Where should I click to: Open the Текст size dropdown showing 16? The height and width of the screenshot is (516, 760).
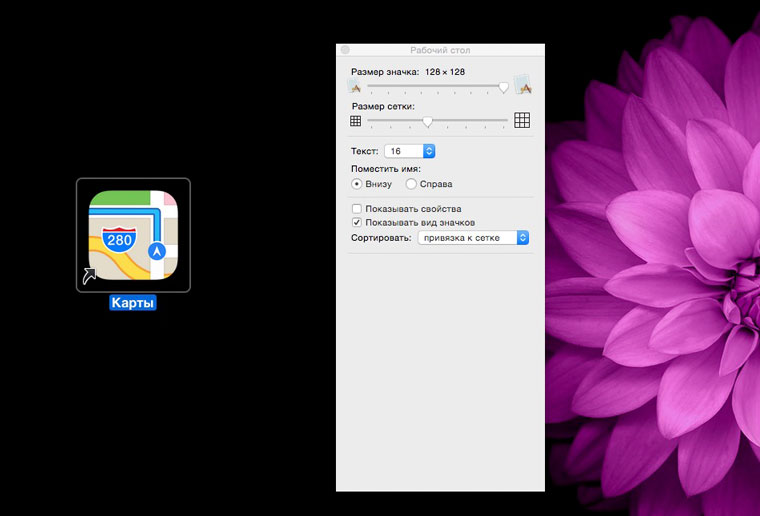pos(410,151)
